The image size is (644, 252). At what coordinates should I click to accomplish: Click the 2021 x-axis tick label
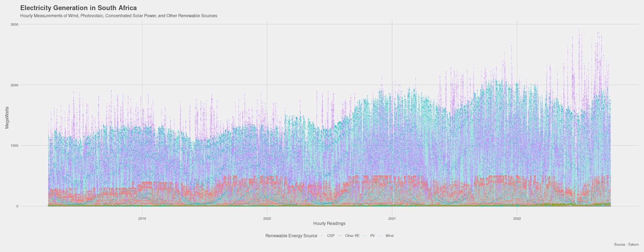pos(392,219)
